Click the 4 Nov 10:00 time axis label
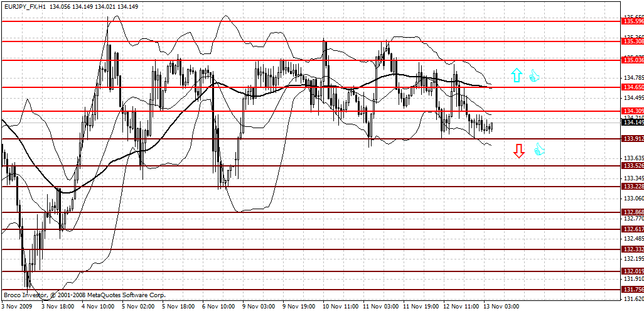 (98, 307)
